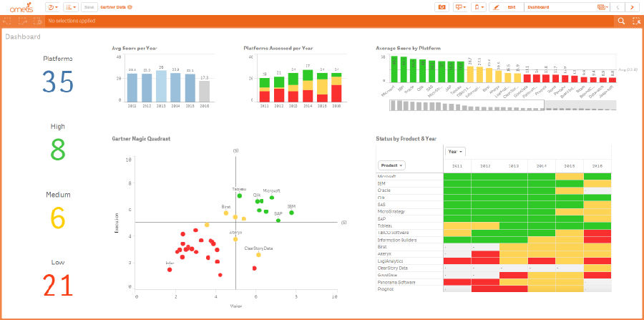The width and height of the screenshot is (644, 320).
Task: Click the SAP point in Magic Quadrant
Action: click(278, 220)
